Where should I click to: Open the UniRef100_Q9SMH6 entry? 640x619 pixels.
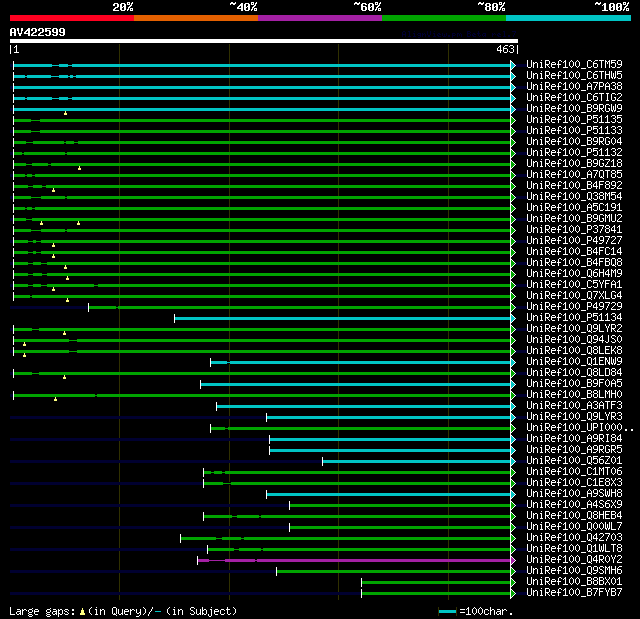click(574, 571)
